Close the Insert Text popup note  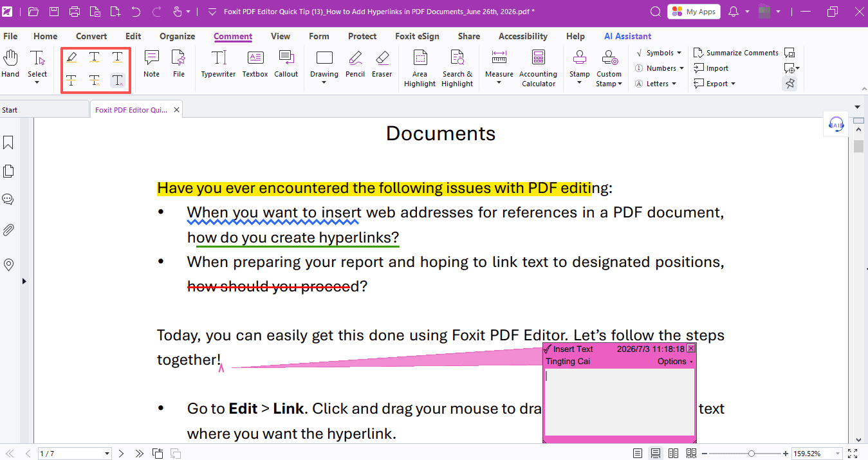(691, 349)
